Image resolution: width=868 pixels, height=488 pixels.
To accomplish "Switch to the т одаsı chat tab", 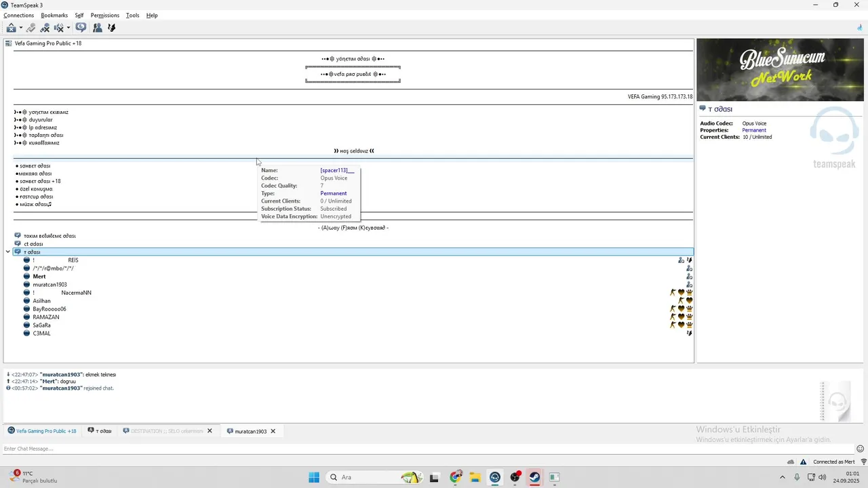I will [100, 431].
